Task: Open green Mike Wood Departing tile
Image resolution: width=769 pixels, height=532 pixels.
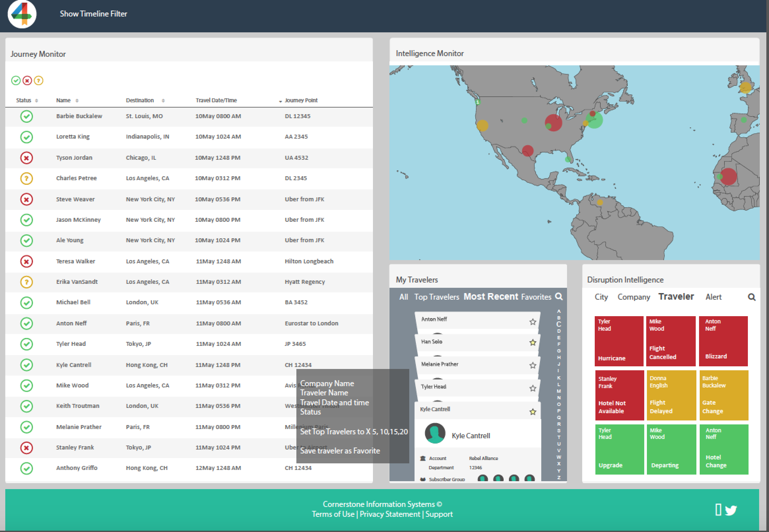Action: click(671, 449)
